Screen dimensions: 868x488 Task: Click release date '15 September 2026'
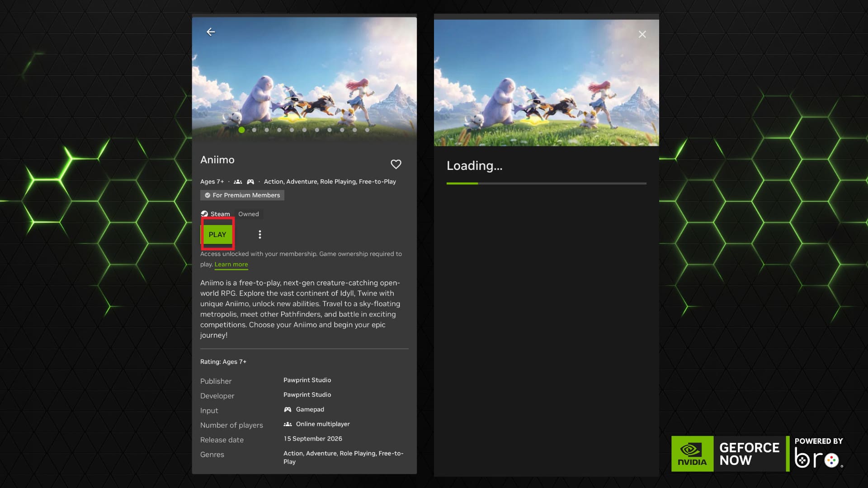pyautogui.click(x=313, y=439)
